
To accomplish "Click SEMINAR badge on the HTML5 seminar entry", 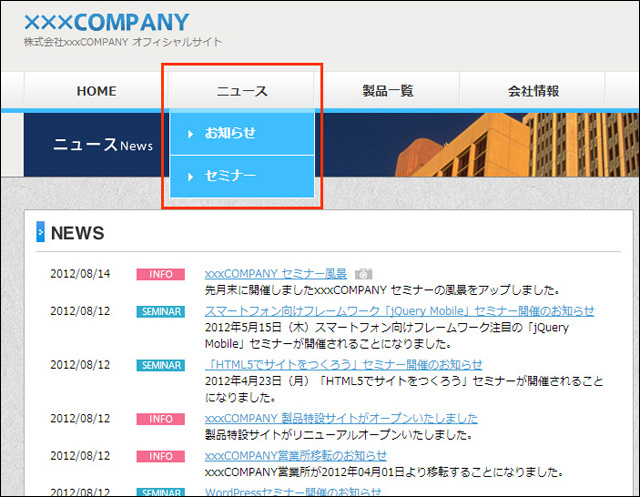I will tap(160, 365).
